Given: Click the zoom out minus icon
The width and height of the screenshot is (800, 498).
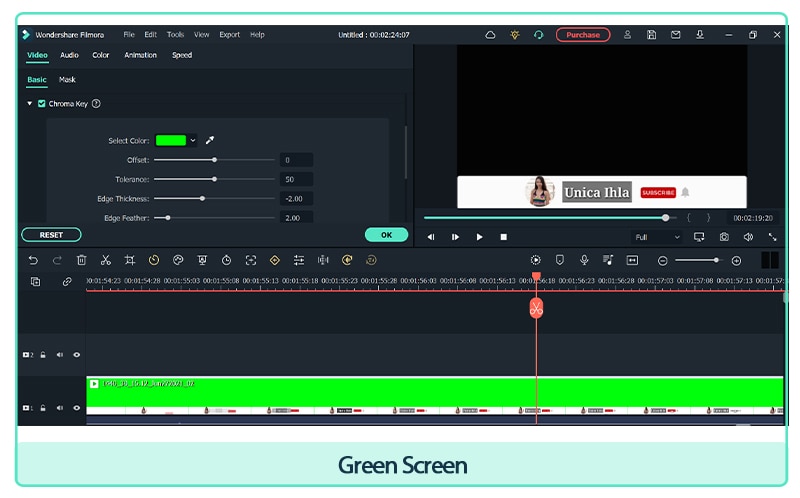Looking at the screenshot, I should (662, 261).
